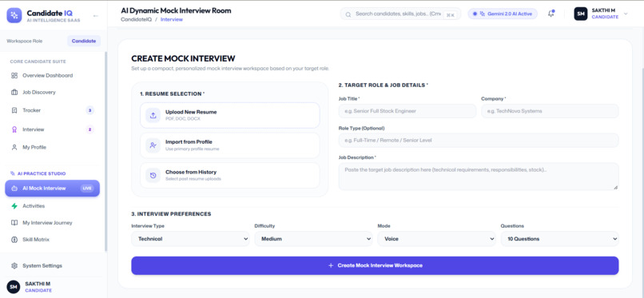Choose the Upload New Resume option
The height and width of the screenshot is (298, 644).
coord(229,115)
